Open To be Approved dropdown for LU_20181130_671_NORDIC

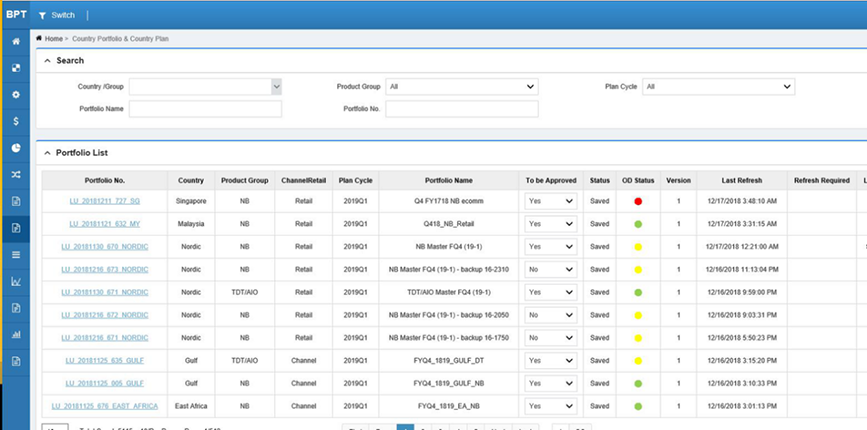coord(551,292)
